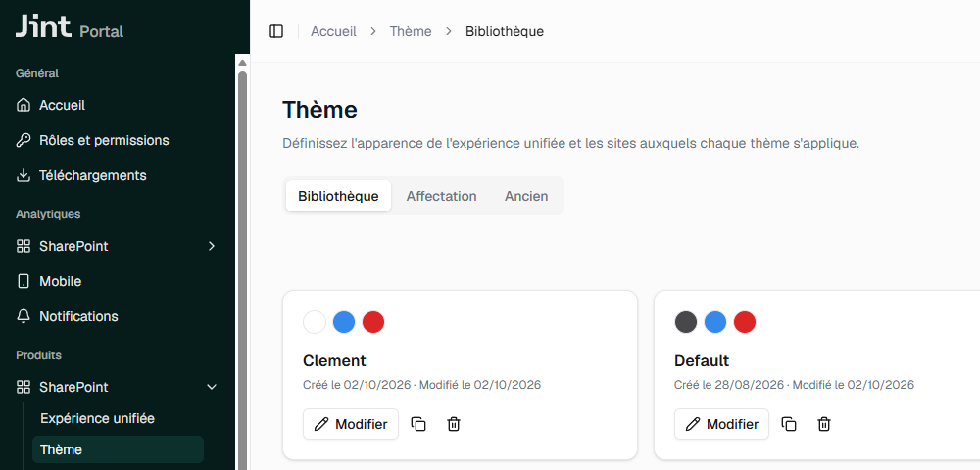980x470 pixels.
Task: Click blue color swatch on Clement card
Action: point(344,322)
